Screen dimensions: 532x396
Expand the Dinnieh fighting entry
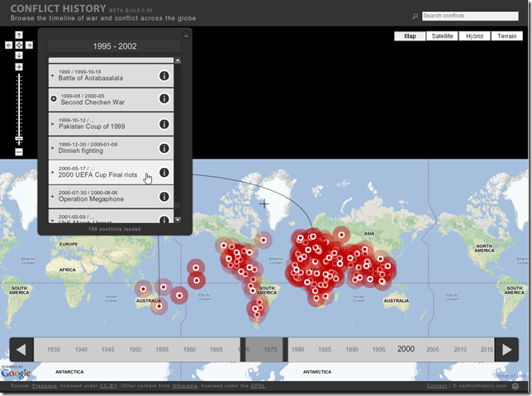click(53, 148)
